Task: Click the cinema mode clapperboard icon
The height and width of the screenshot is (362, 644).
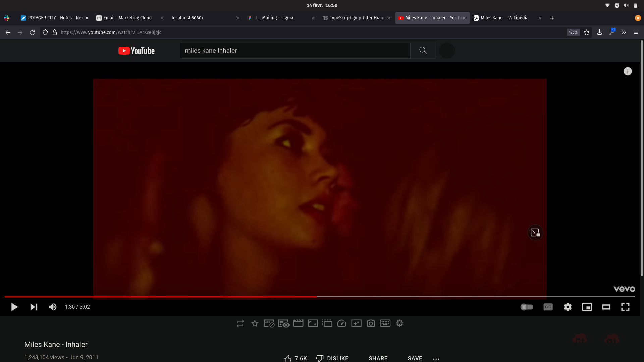Action: [x=298, y=323]
